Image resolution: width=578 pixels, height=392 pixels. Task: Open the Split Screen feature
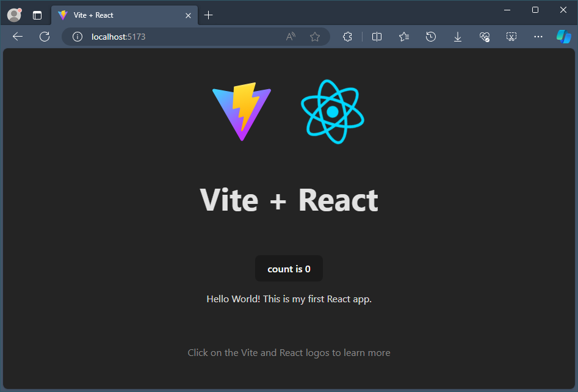377,37
